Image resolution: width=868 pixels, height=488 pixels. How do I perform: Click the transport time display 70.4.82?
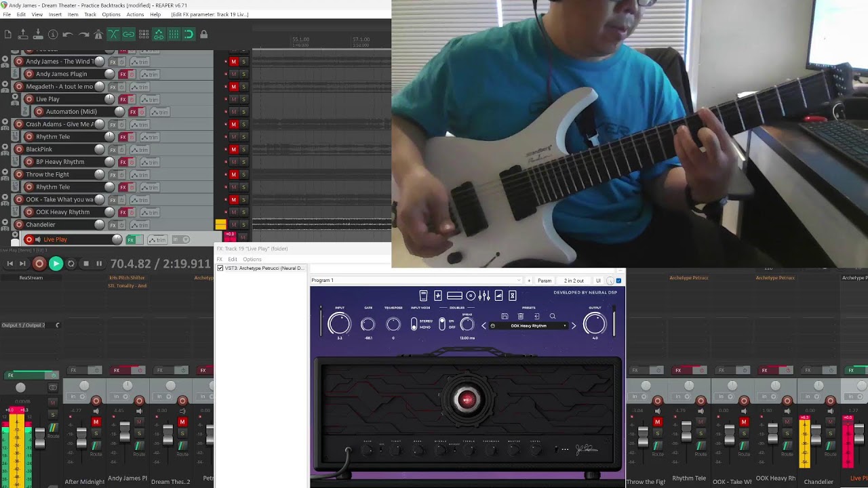tap(161, 264)
